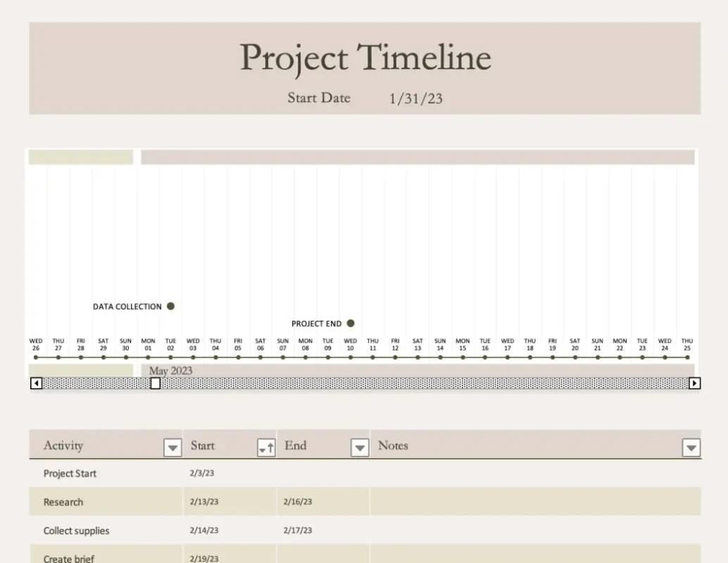Click the Notes column header
The width and height of the screenshot is (728, 563).
point(536,445)
